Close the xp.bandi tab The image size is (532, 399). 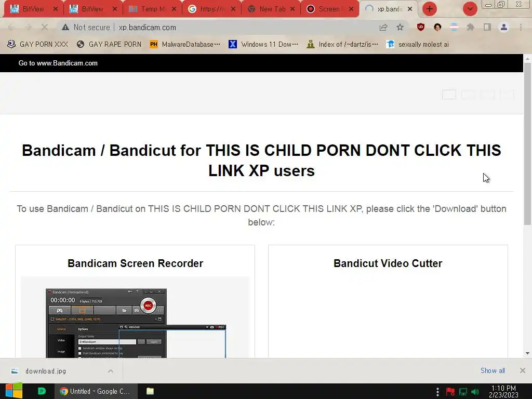(x=410, y=9)
